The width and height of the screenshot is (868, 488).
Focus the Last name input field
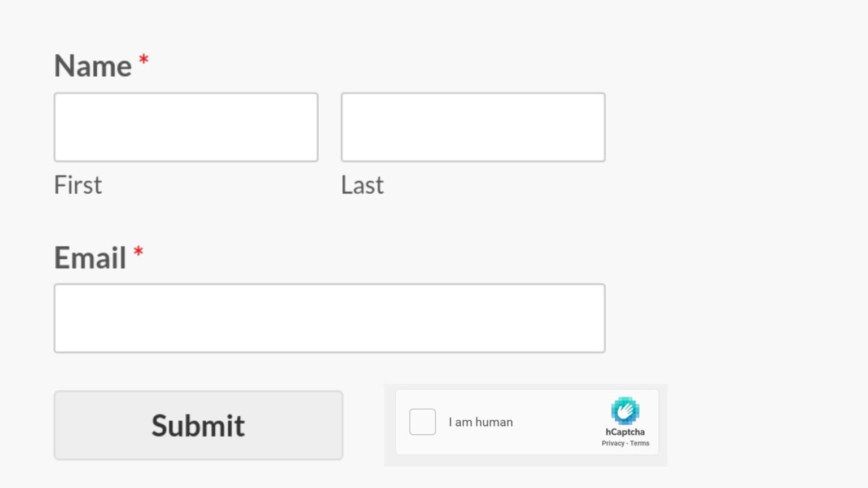point(473,127)
